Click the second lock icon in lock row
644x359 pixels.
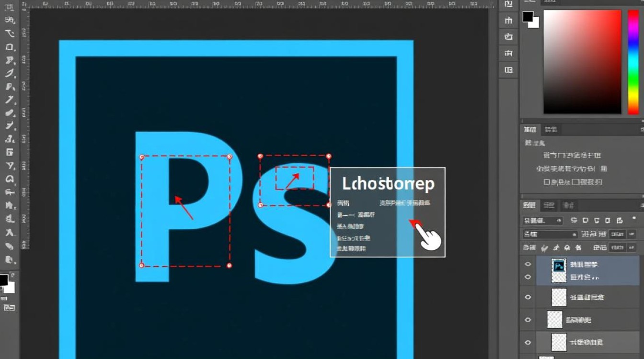(556, 248)
